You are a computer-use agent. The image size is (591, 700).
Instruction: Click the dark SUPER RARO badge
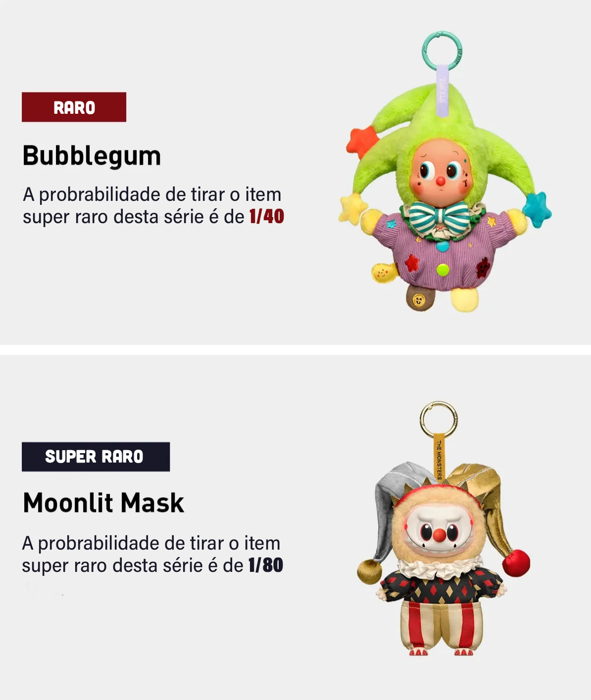[x=96, y=457]
